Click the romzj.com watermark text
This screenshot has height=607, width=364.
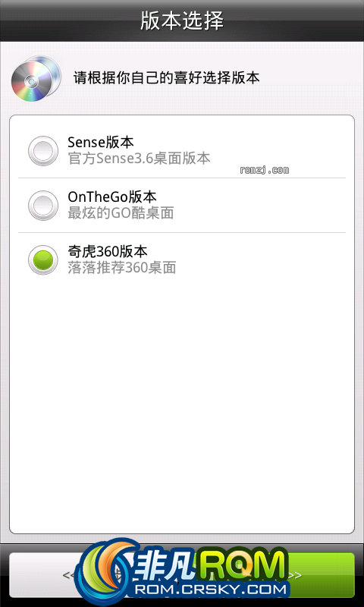tap(265, 170)
